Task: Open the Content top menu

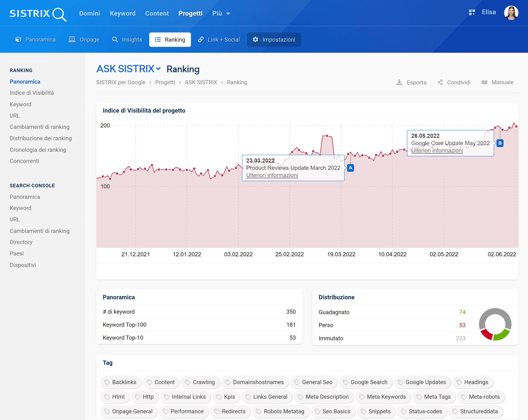Action: [x=157, y=13]
